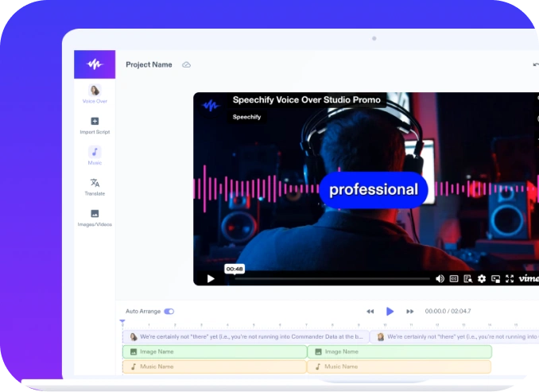Viewport: 539px width, 392px height.
Task: Play the Speechify promo video
Action: coord(211,278)
